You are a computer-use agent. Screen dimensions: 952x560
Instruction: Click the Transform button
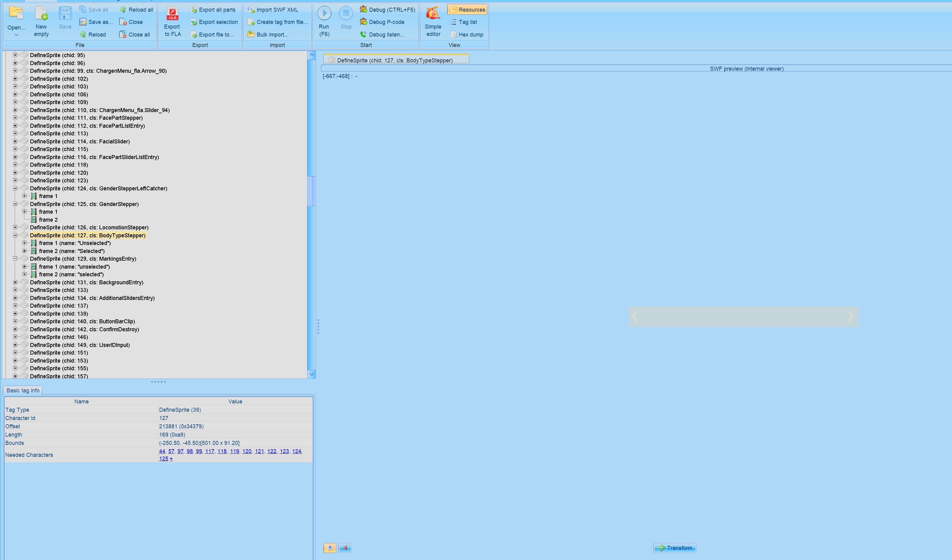pos(675,548)
